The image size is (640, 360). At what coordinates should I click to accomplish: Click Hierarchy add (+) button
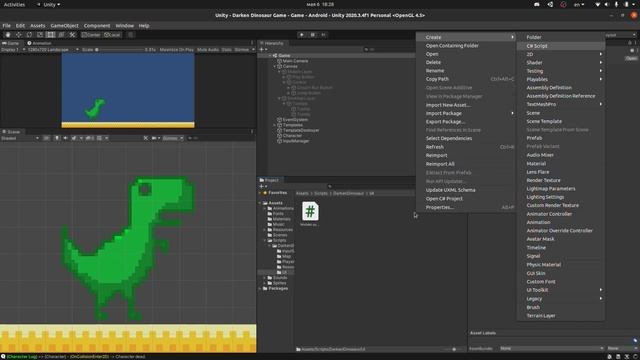263,49
